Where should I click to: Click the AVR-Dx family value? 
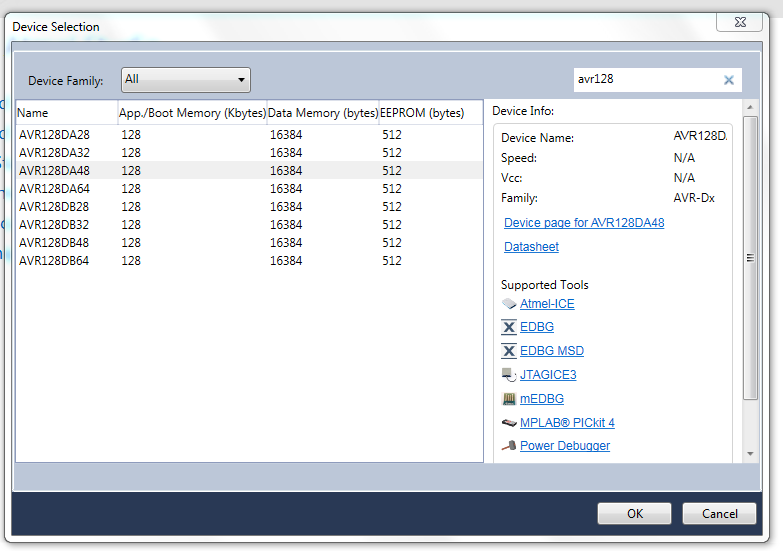pyautogui.click(x=694, y=198)
